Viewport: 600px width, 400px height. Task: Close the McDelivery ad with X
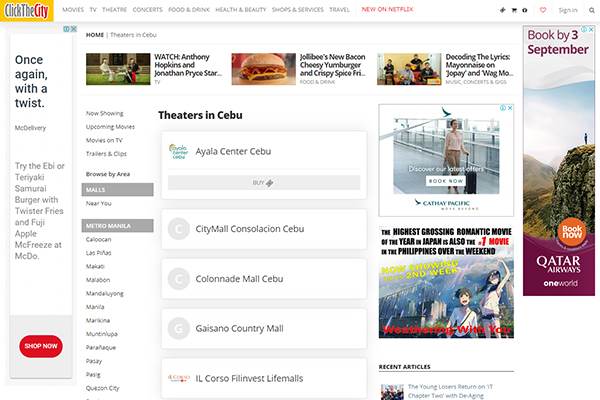pos(74,29)
